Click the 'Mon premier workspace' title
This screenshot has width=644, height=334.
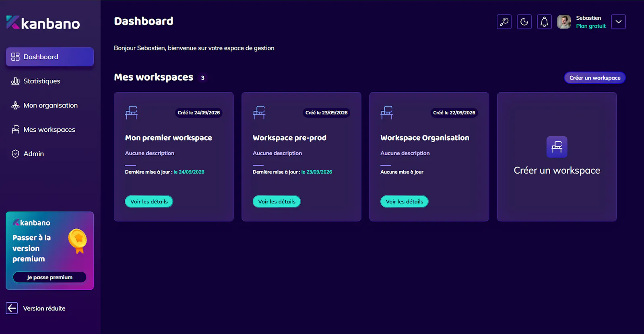pos(169,138)
